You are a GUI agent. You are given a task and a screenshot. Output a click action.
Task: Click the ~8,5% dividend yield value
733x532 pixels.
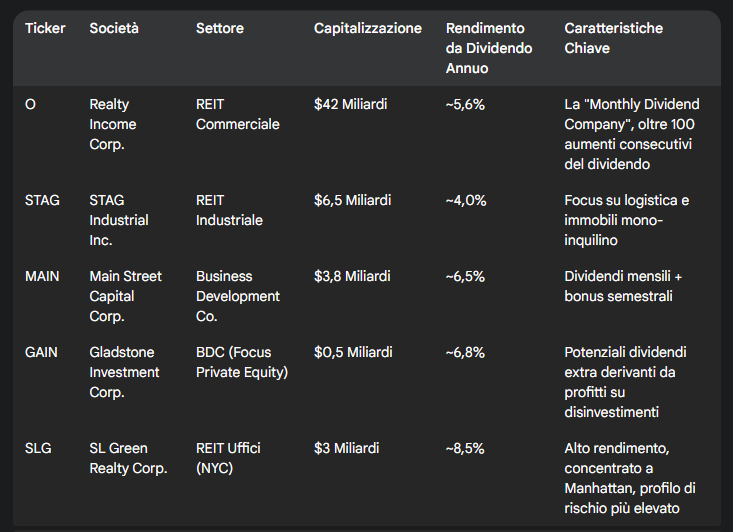tap(466, 448)
